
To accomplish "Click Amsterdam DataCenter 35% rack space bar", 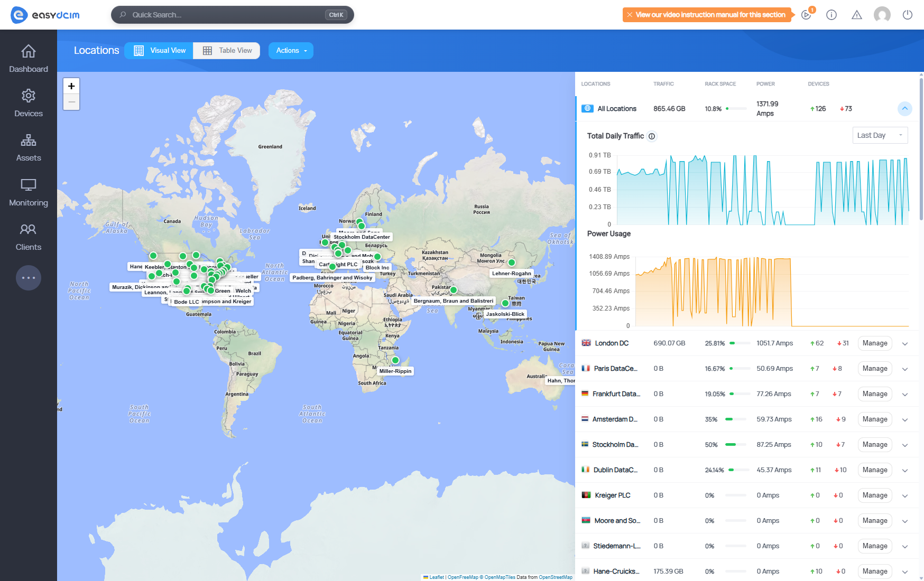I will coord(736,419).
